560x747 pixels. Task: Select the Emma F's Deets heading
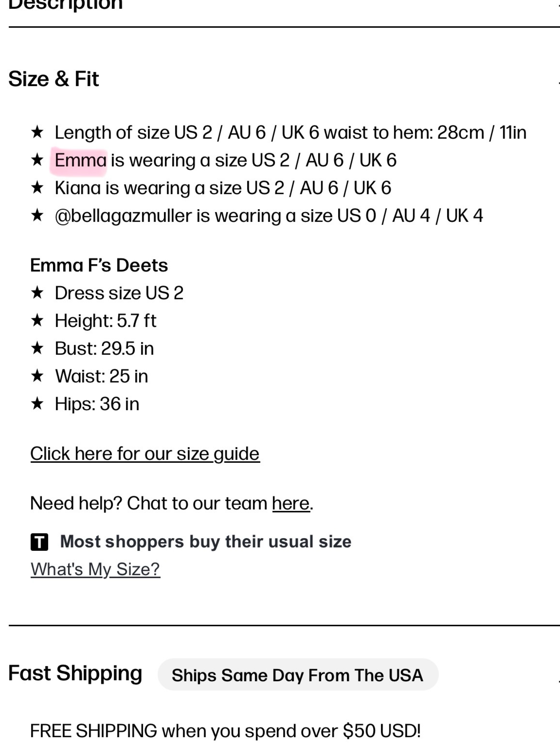tap(99, 265)
